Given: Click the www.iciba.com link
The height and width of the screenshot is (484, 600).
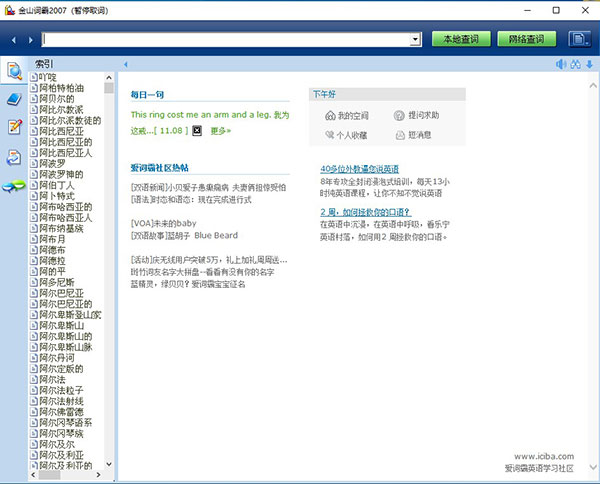Looking at the screenshot, I should (x=544, y=456).
